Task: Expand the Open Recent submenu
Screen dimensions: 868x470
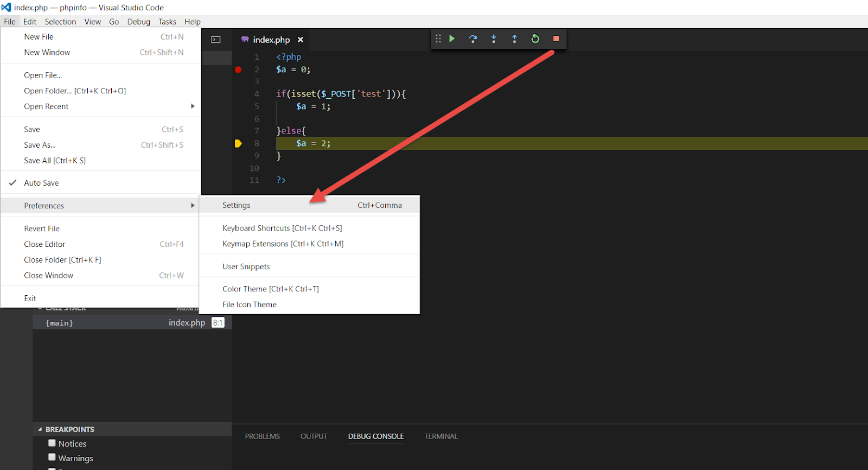Action: pyautogui.click(x=101, y=106)
